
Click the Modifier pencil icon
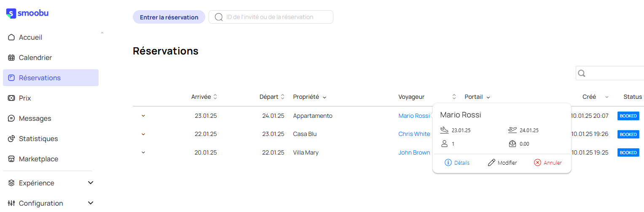[491, 163]
